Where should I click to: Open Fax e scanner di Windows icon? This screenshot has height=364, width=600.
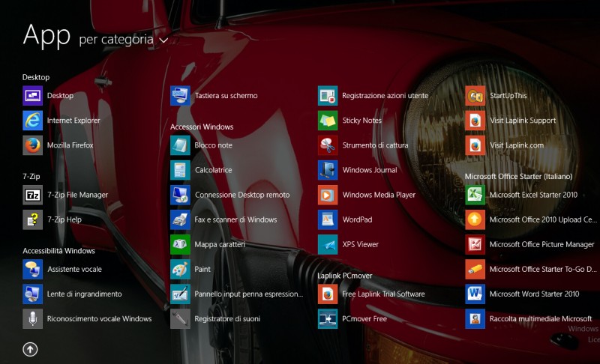(180, 219)
